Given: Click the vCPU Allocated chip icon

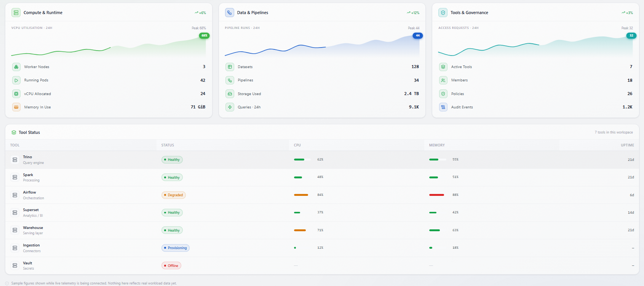Looking at the screenshot, I should click(x=16, y=94).
